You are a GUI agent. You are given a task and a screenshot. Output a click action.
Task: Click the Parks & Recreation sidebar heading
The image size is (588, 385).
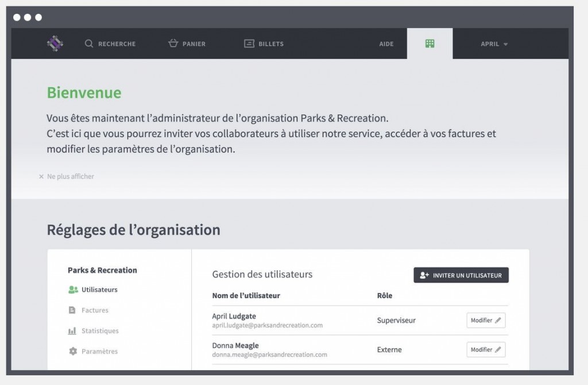(x=102, y=270)
